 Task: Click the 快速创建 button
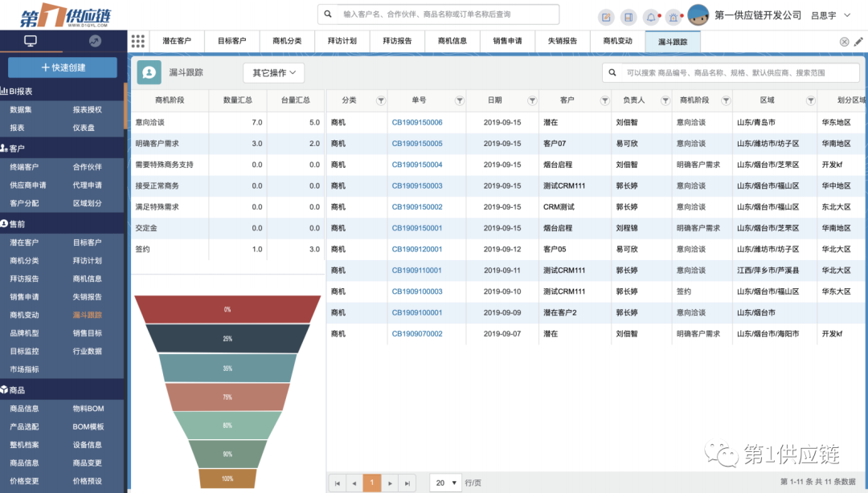click(x=63, y=67)
